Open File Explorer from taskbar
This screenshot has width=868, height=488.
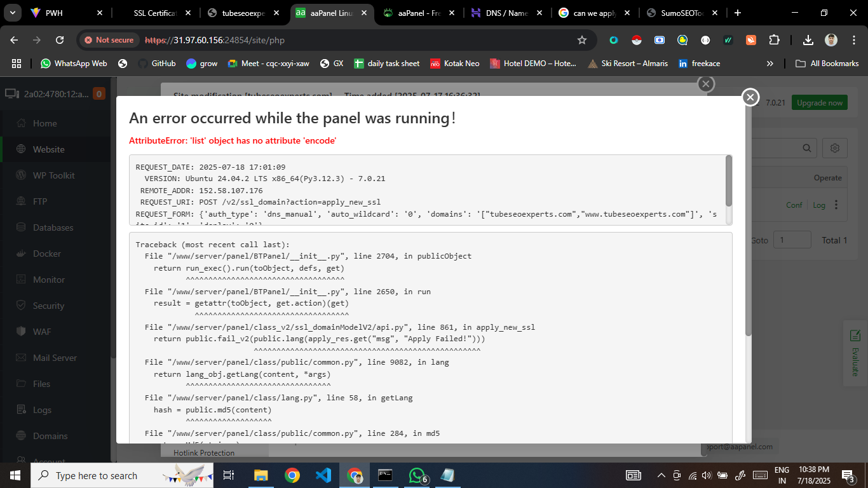[x=261, y=475]
